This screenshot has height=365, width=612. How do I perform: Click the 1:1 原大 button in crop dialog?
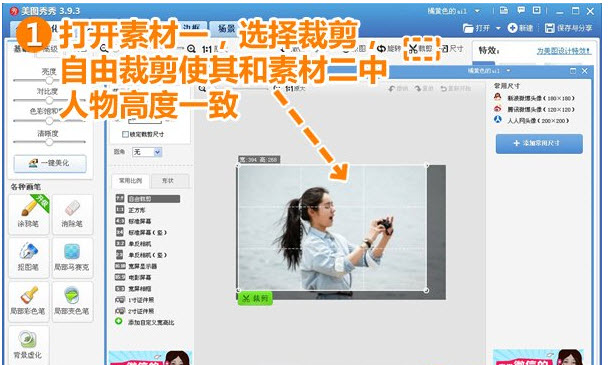pyautogui.click(x=295, y=89)
